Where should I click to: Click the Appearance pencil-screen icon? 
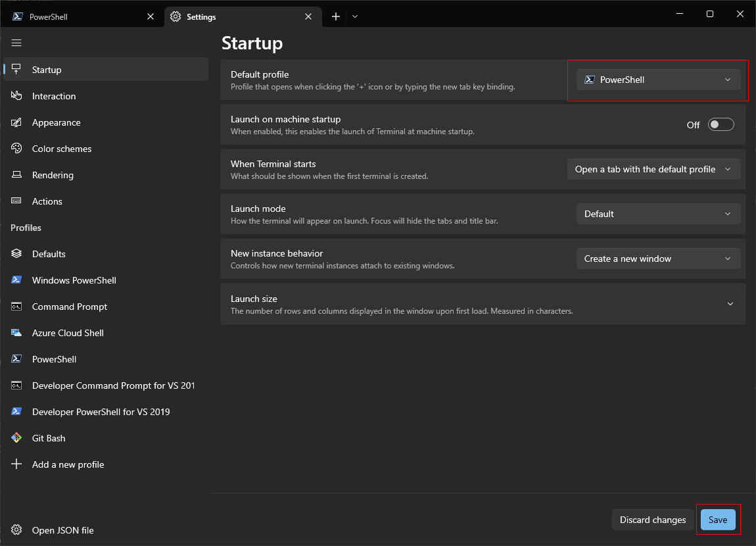pyautogui.click(x=16, y=122)
